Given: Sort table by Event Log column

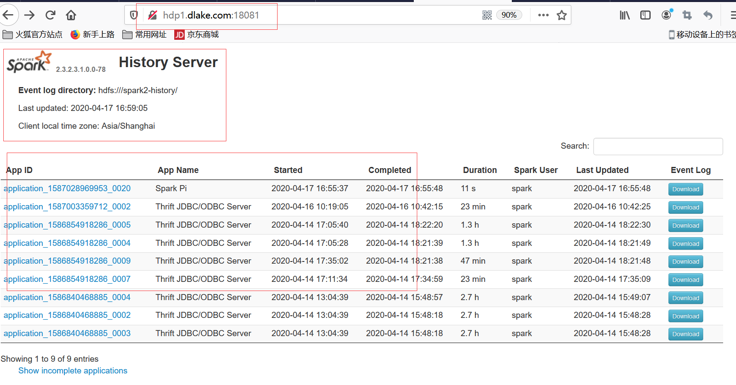Looking at the screenshot, I should (690, 170).
